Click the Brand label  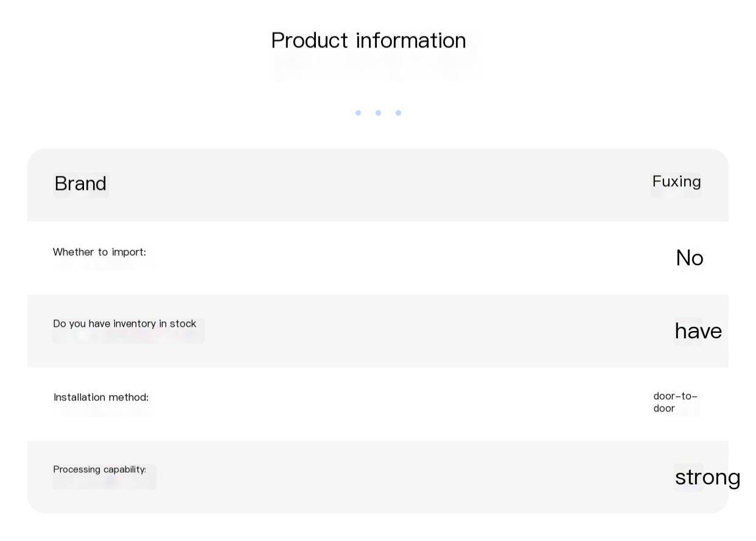(x=80, y=183)
